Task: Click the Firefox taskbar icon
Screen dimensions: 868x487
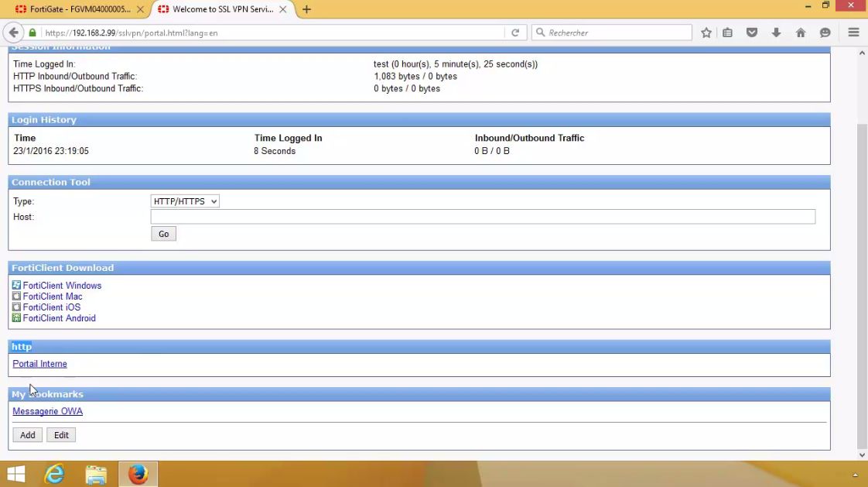Action: coord(138,475)
